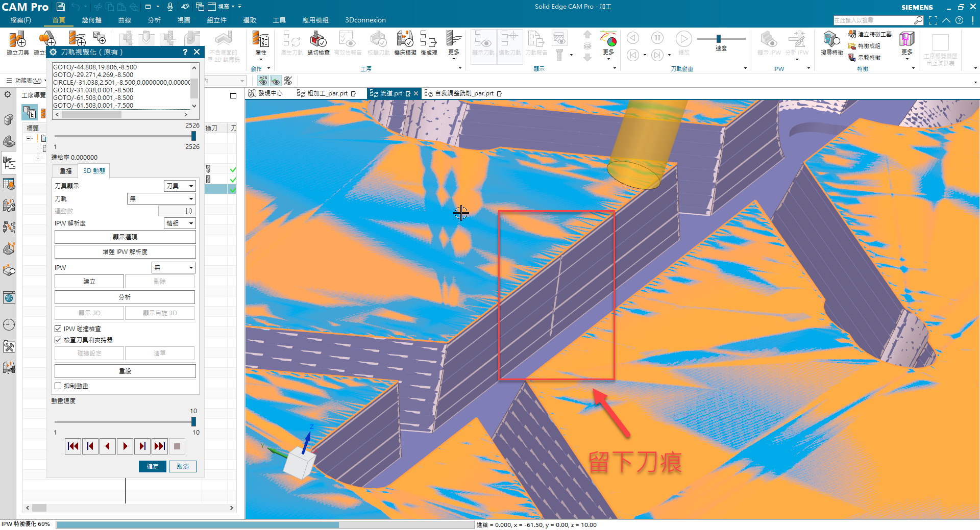Switch to the 重播 tab in the dialog
Screen dimensions: 980x530
tap(66, 171)
